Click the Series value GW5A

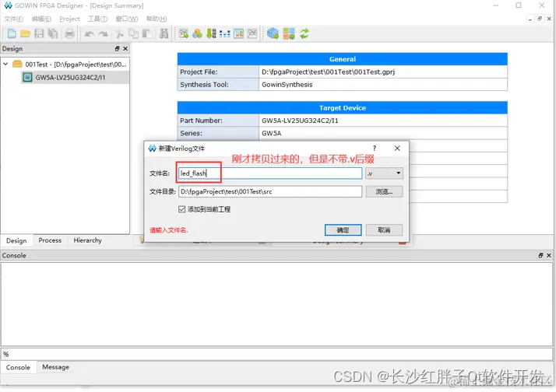click(271, 133)
